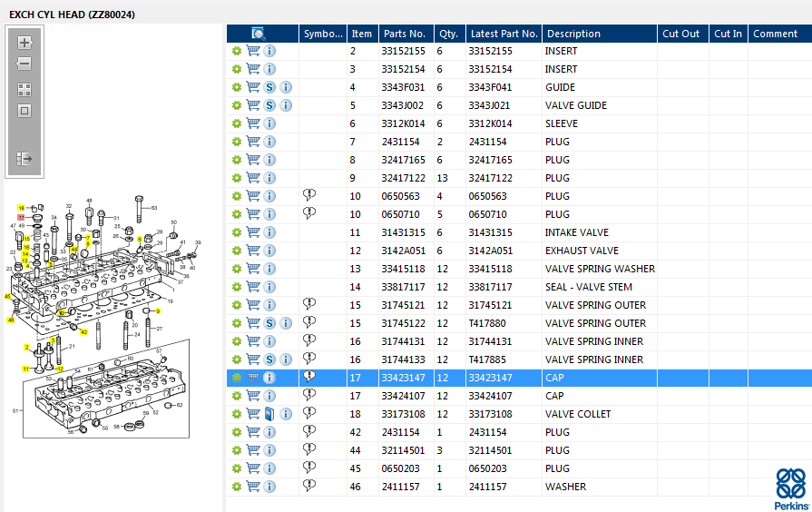Click highlighted callout 42 in the diagram
The image size is (812, 512).
(83, 332)
